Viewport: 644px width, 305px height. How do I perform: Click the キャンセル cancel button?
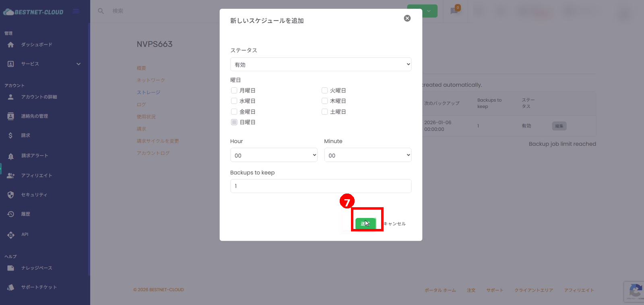[394, 224]
